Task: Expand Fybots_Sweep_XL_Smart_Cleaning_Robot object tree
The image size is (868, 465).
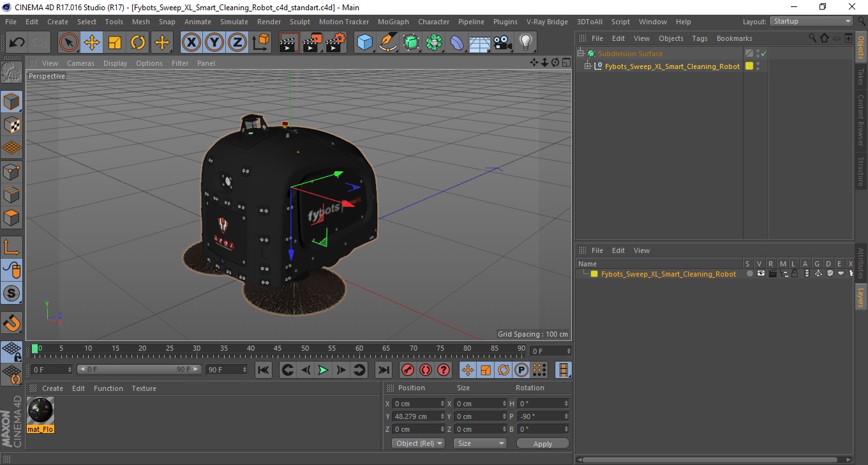Action: (x=588, y=66)
